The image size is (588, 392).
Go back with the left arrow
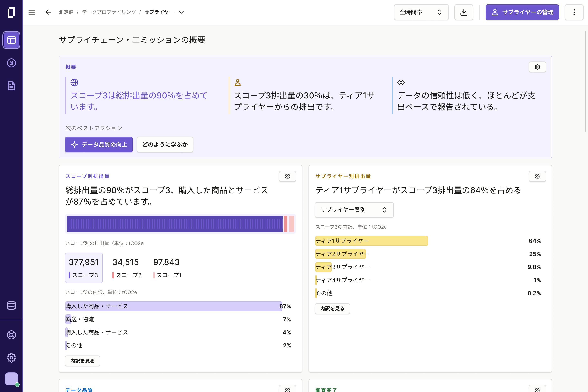(x=48, y=12)
